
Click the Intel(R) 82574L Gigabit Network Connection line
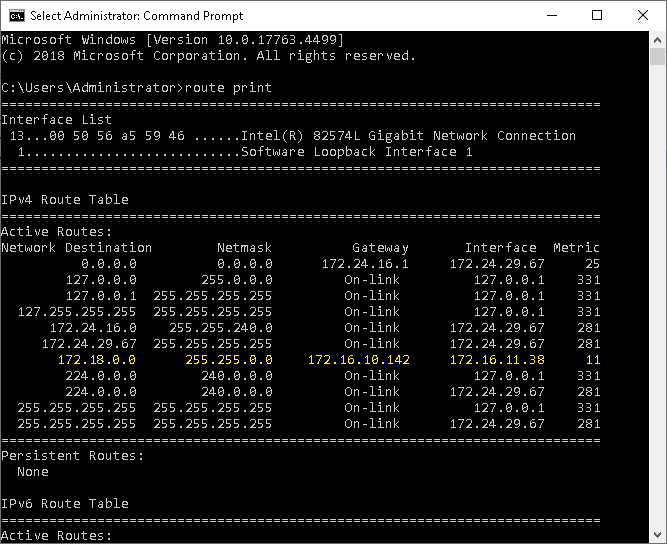point(292,136)
